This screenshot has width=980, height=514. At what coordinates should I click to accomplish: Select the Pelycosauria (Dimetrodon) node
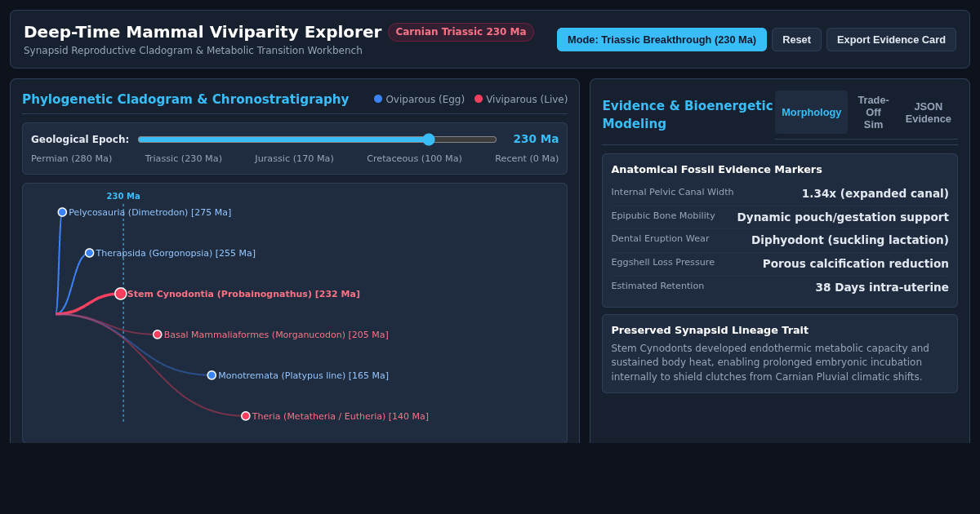point(62,212)
